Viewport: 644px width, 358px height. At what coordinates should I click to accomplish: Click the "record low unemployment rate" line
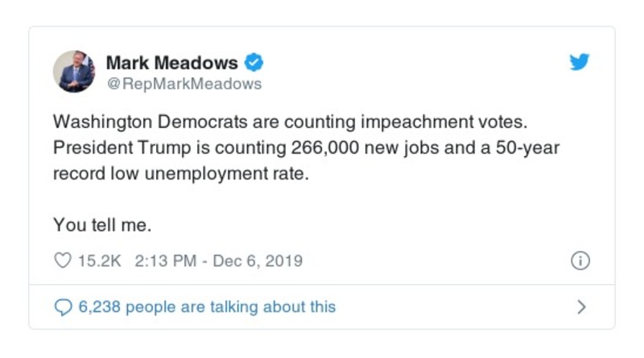[180, 175]
